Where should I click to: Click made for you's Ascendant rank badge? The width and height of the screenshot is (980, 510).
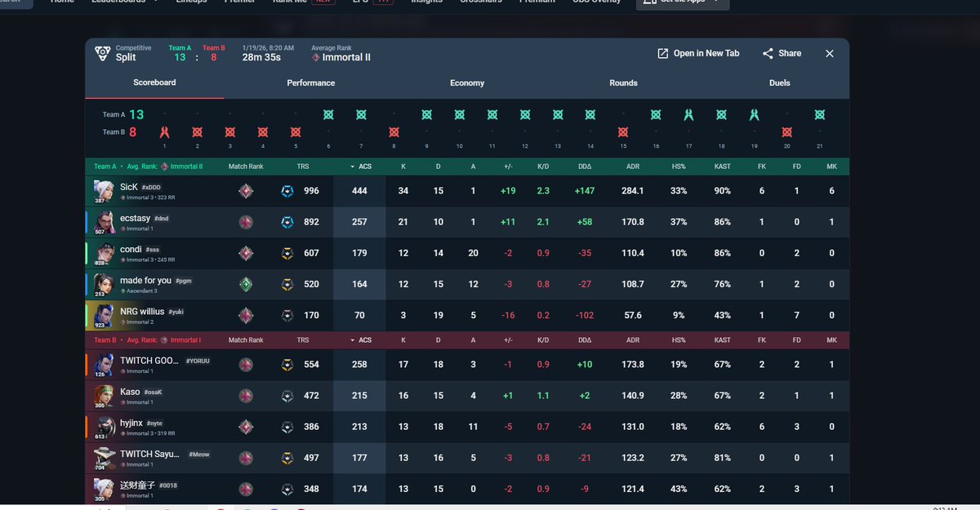pos(245,284)
